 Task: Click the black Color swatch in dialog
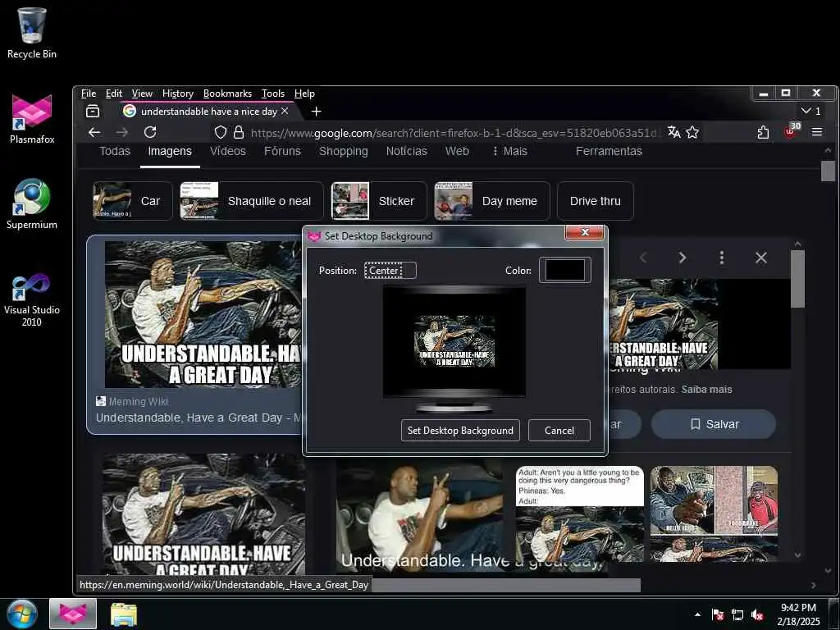(564, 270)
